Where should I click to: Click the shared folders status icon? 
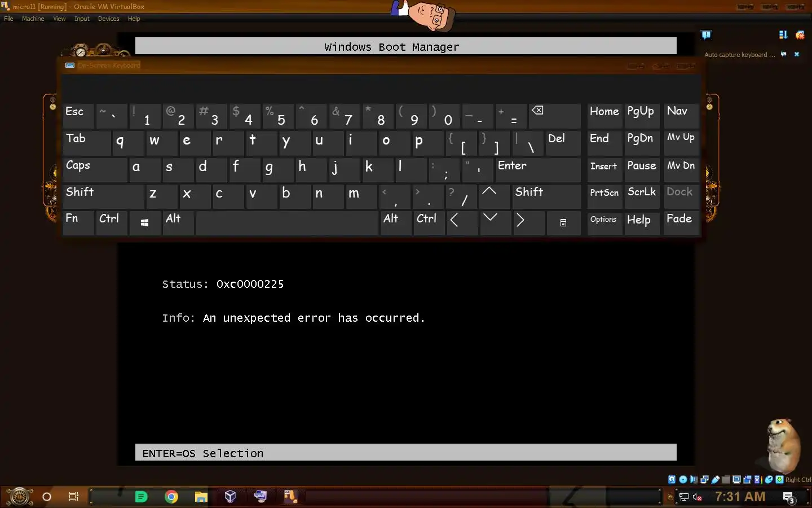coord(726,480)
